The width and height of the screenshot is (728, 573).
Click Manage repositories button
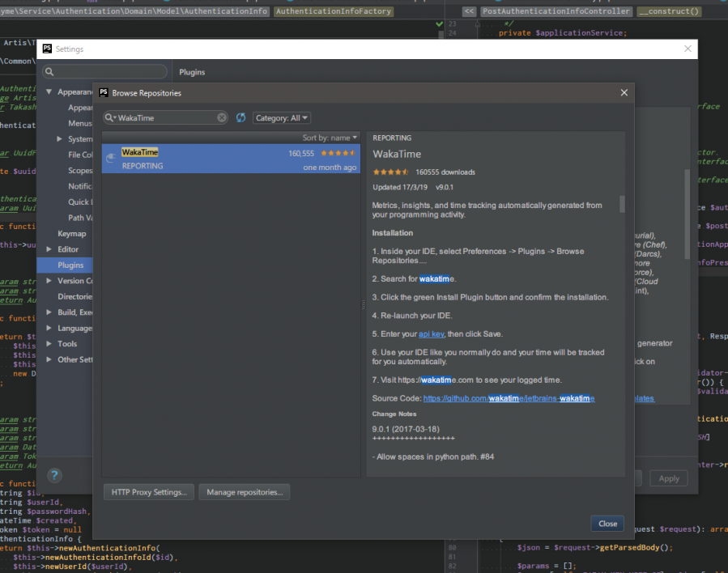click(245, 492)
